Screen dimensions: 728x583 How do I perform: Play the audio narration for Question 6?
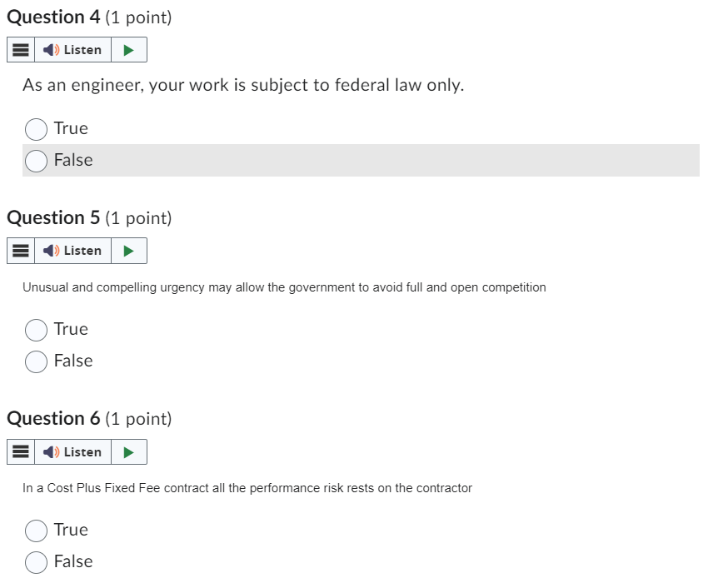tap(128, 451)
